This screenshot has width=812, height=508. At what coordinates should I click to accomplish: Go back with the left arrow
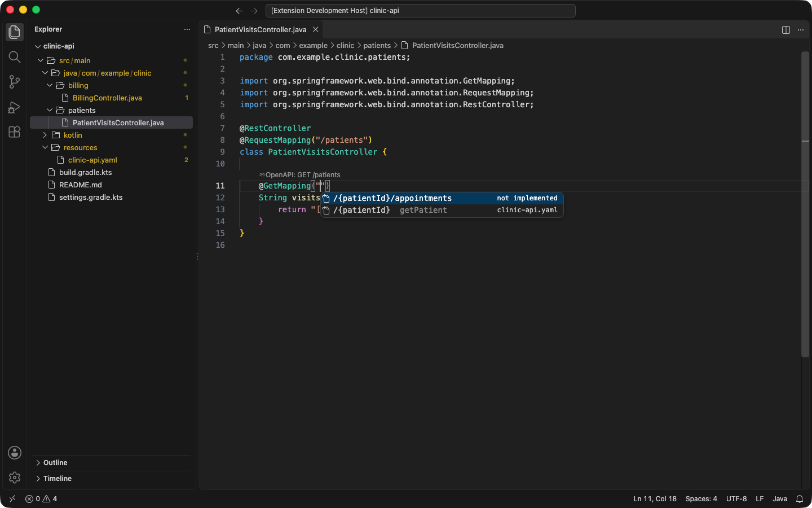click(x=239, y=11)
